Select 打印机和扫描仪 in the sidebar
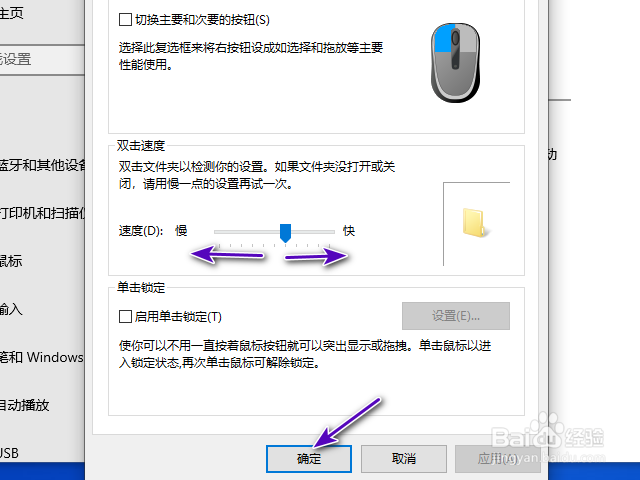The height and width of the screenshot is (480, 640). click(x=42, y=213)
